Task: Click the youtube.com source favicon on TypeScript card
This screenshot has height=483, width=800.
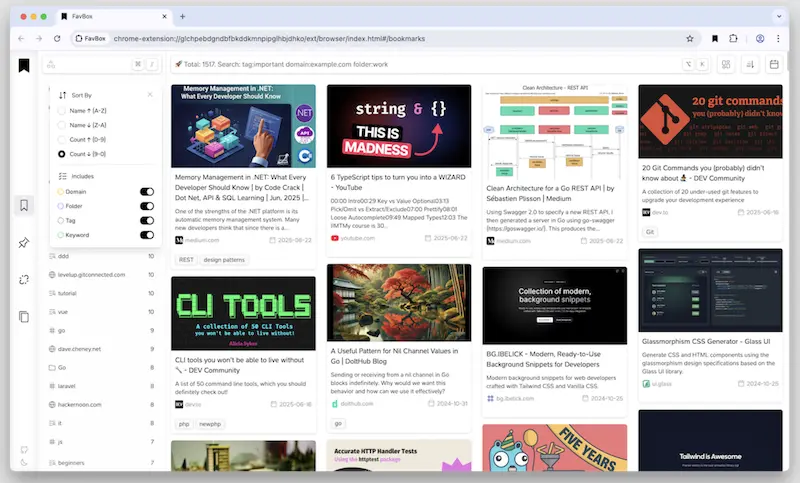Action: 335,238
